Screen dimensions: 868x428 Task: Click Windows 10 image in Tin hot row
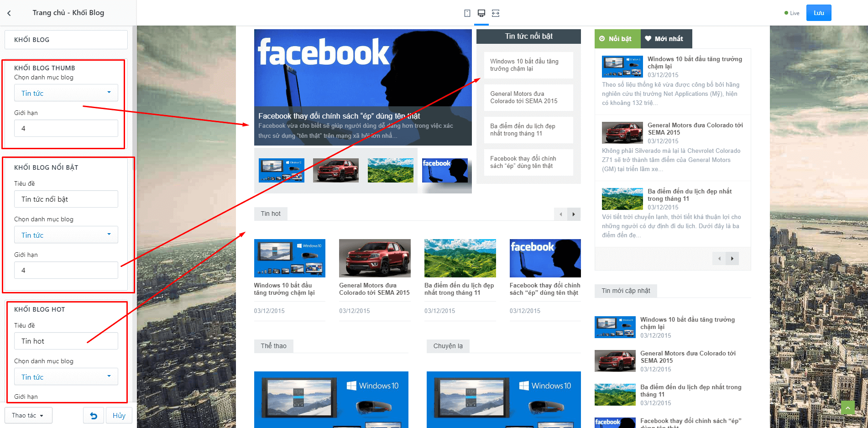point(290,258)
